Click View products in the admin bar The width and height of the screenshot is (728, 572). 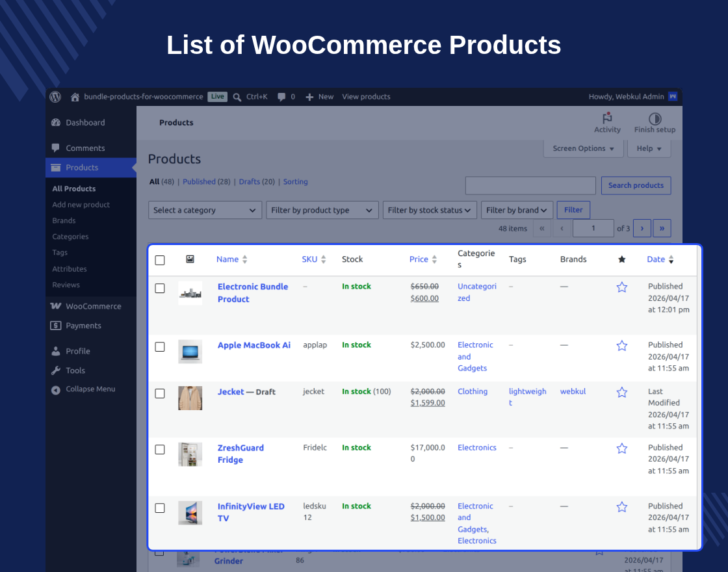point(366,97)
